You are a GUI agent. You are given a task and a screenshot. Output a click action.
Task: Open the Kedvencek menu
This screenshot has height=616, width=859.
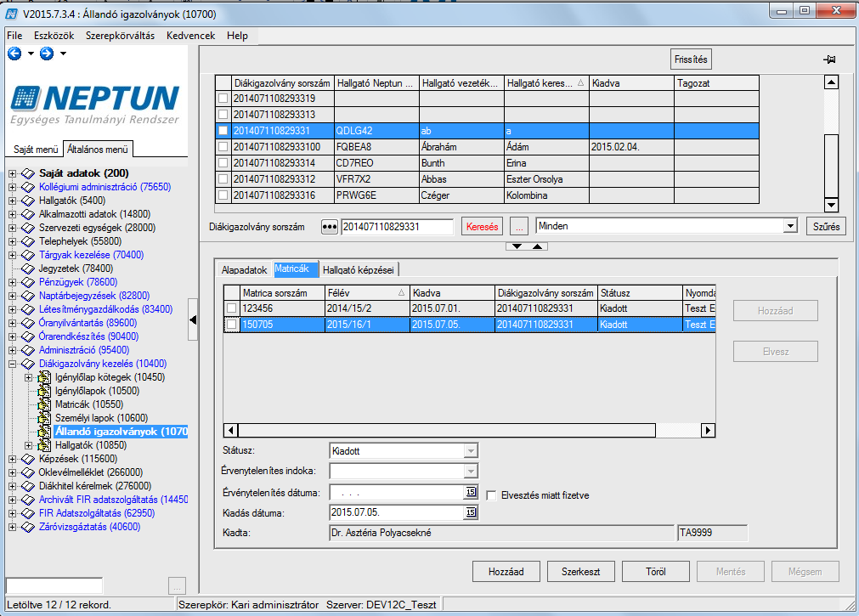click(190, 36)
